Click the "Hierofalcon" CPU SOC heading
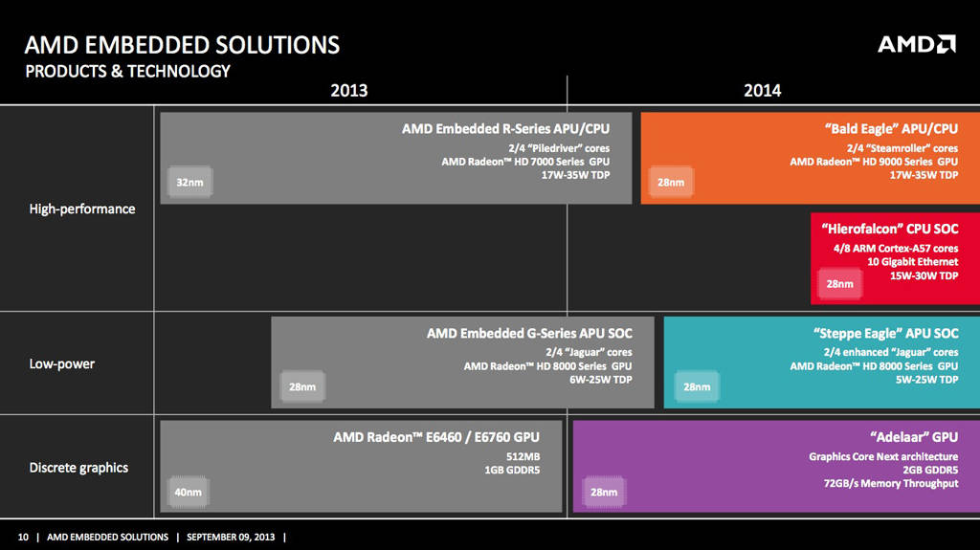This screenshot has height=550, width=980. tap(890, 229)
